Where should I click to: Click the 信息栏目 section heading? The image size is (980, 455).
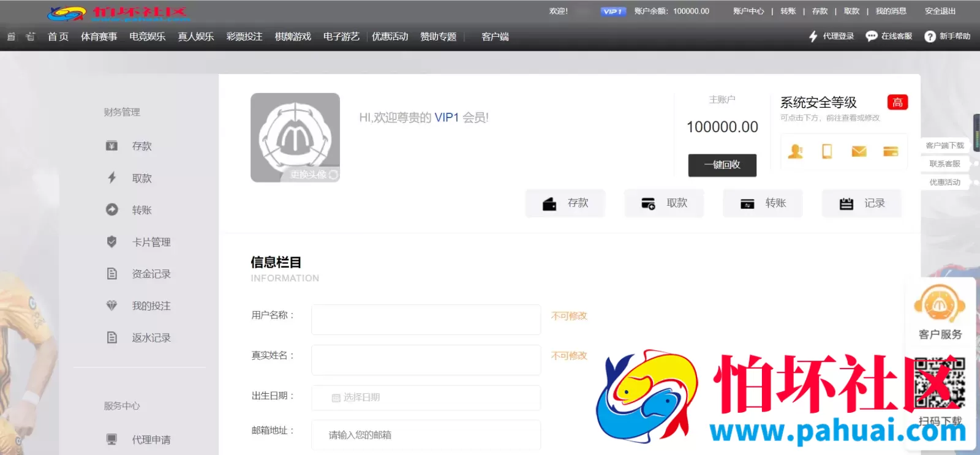pyautogui.click(x=276, y=262)
